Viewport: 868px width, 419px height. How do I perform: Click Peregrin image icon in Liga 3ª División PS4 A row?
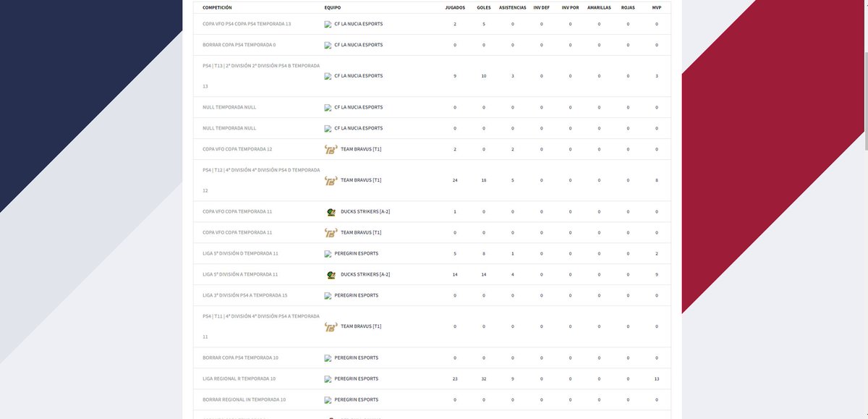(328, 296)
